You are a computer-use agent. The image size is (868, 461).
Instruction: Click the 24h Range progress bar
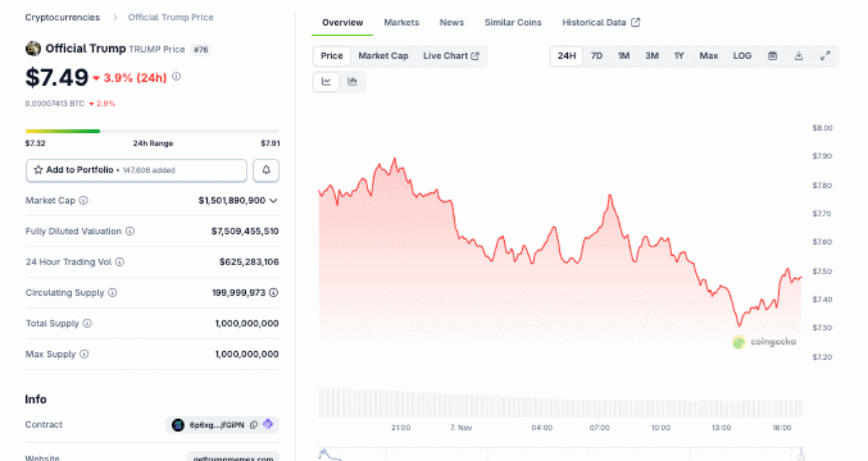coord(152,132)
